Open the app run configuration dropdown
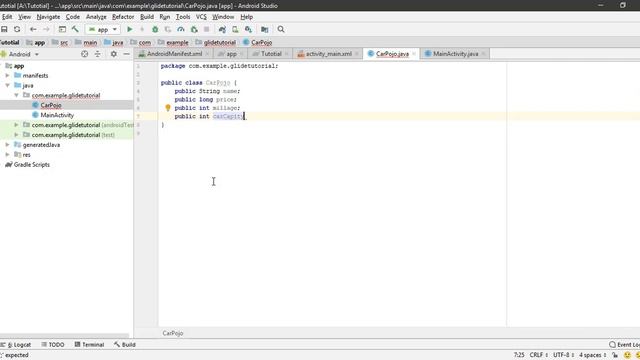This screenshot has height=360, width=640. [x=103, y=29]
